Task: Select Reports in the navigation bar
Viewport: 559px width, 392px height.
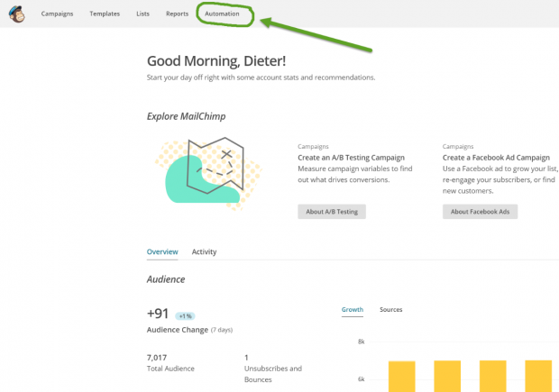Action: coord(177,14)
